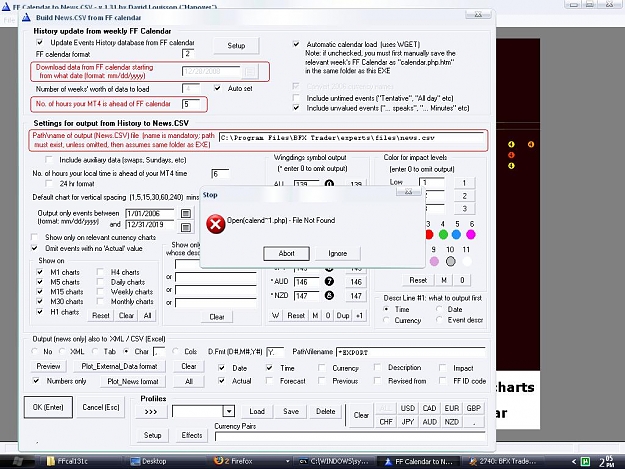625x469 pixels.
Task: Enable Daily charts checkbox
Action: 100,282
